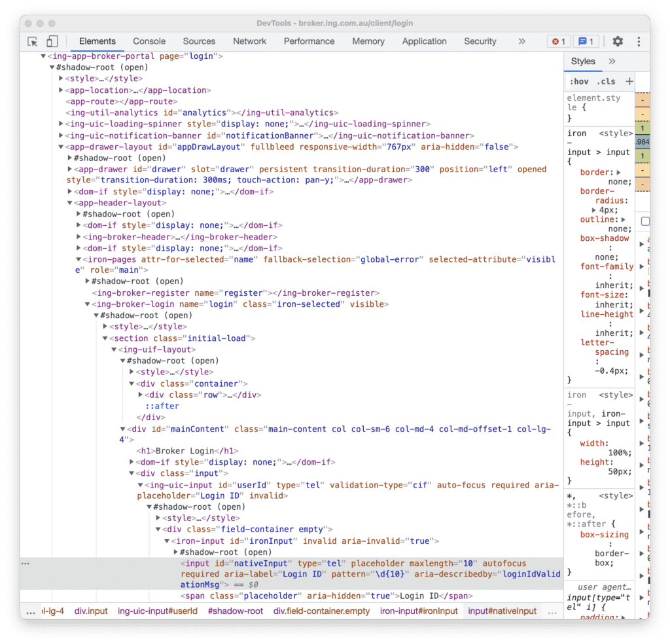Expand the ing-broker-header element
The width and height of the screenshot is (670, 644).
point(79,237)
